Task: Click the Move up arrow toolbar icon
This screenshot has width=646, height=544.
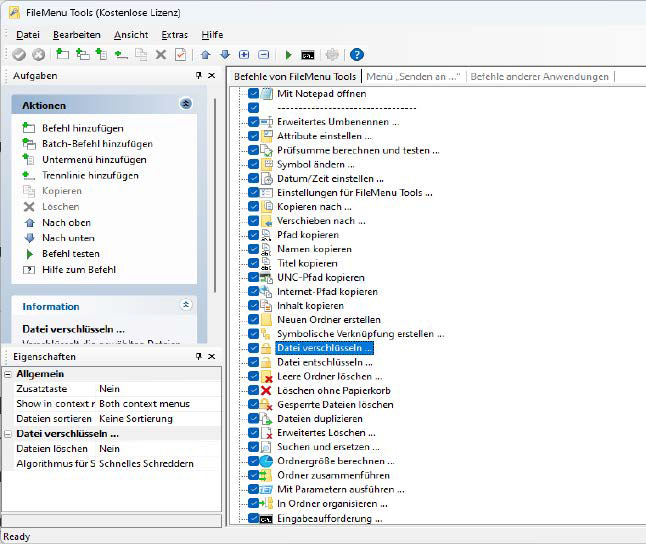Action: coord(205,54)
